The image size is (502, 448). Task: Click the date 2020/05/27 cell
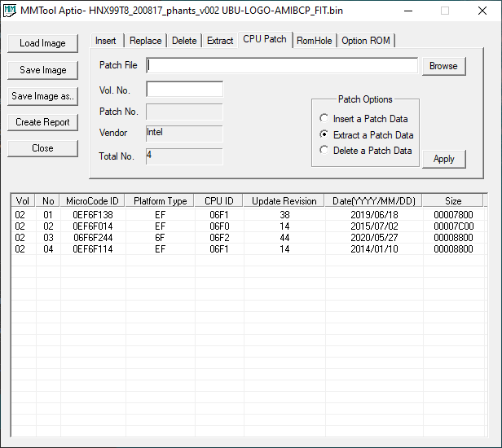(x=374, y=238)
